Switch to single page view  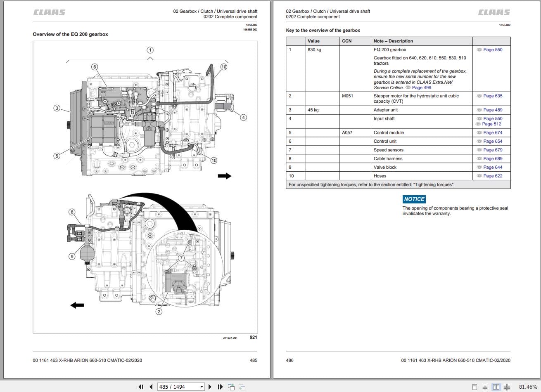475,387
